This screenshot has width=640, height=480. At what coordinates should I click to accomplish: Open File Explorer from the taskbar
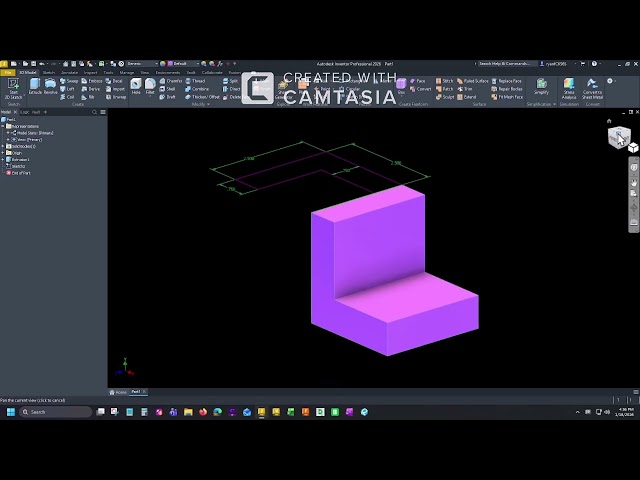tap(188, 412)
